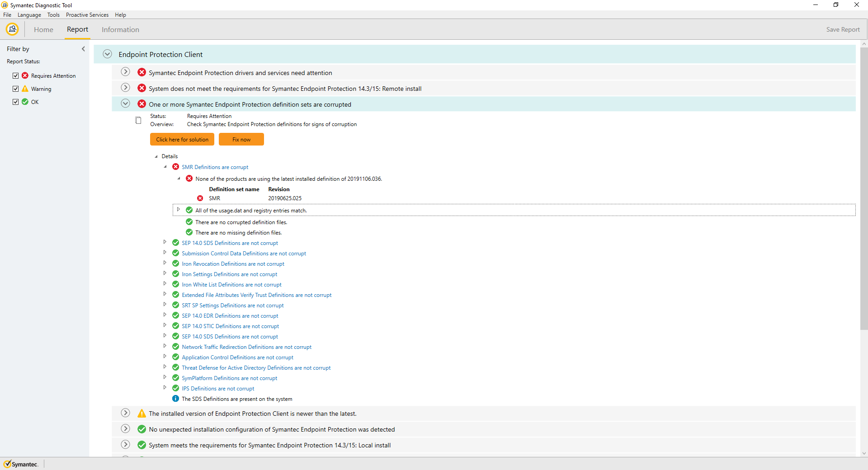This screenshot has height=470, width=868.
Task: Click the Click here for solution button
Action: 182,139
